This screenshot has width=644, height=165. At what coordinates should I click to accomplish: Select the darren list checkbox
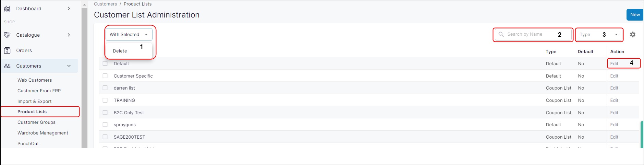105,88
